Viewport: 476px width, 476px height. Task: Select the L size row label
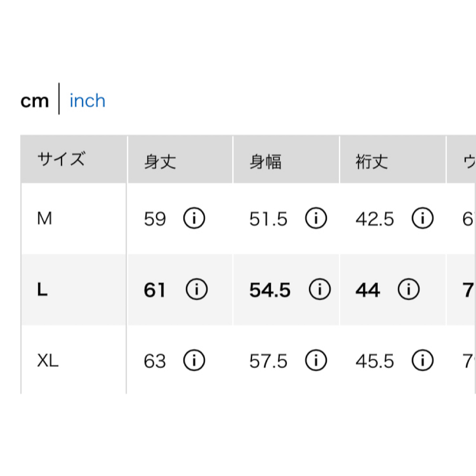click(42, 289)
